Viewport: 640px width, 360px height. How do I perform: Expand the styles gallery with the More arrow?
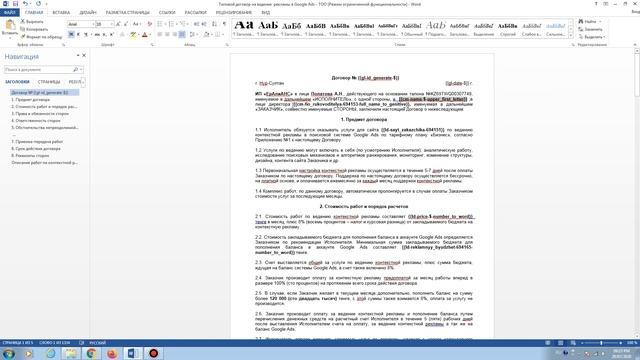coord(571,36)
